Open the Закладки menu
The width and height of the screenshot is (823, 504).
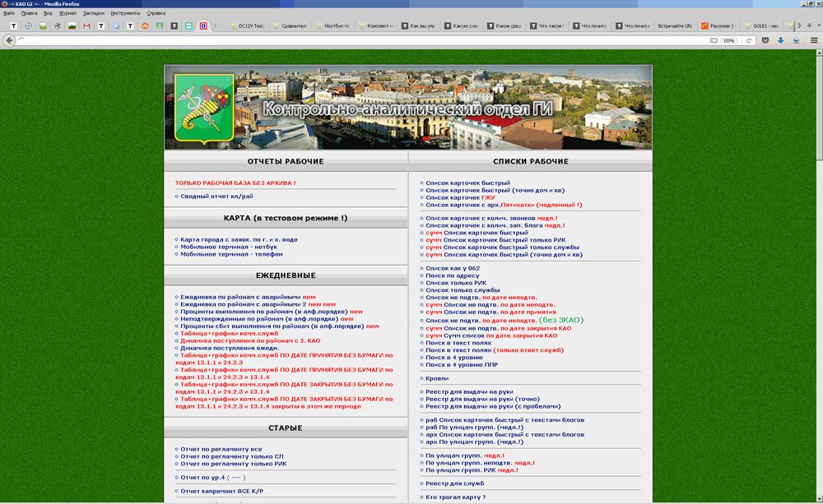pyautogui.click(x=94, y=13)
